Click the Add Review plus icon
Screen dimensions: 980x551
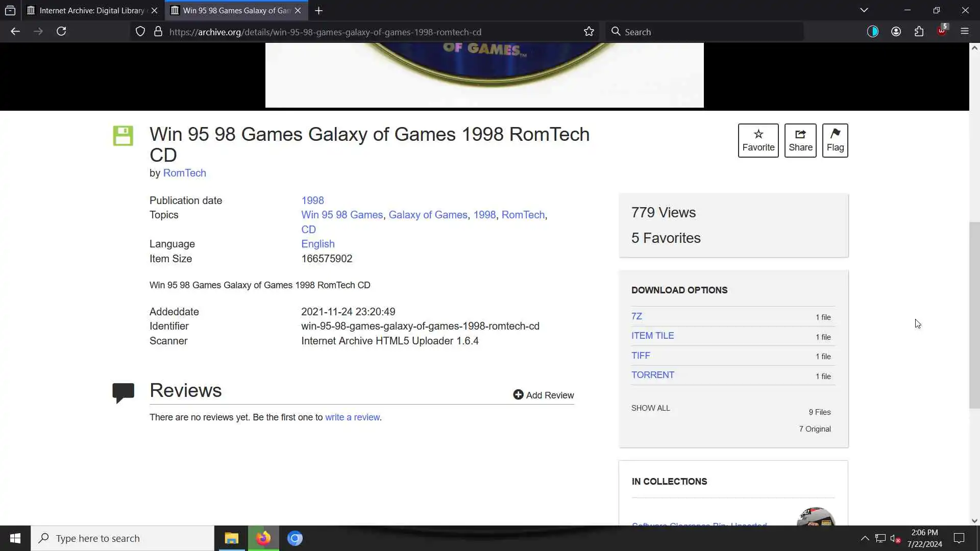point(518,395)
